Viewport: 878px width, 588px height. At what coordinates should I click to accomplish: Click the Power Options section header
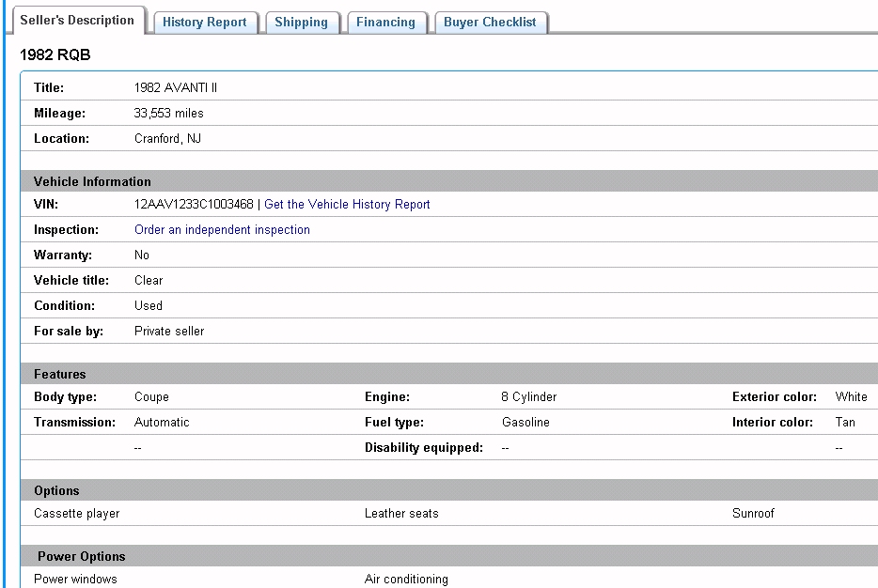click(x=82, y=556)
